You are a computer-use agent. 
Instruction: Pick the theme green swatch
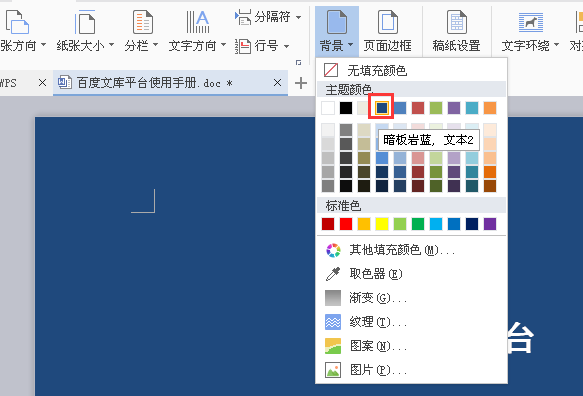[436, 108]
